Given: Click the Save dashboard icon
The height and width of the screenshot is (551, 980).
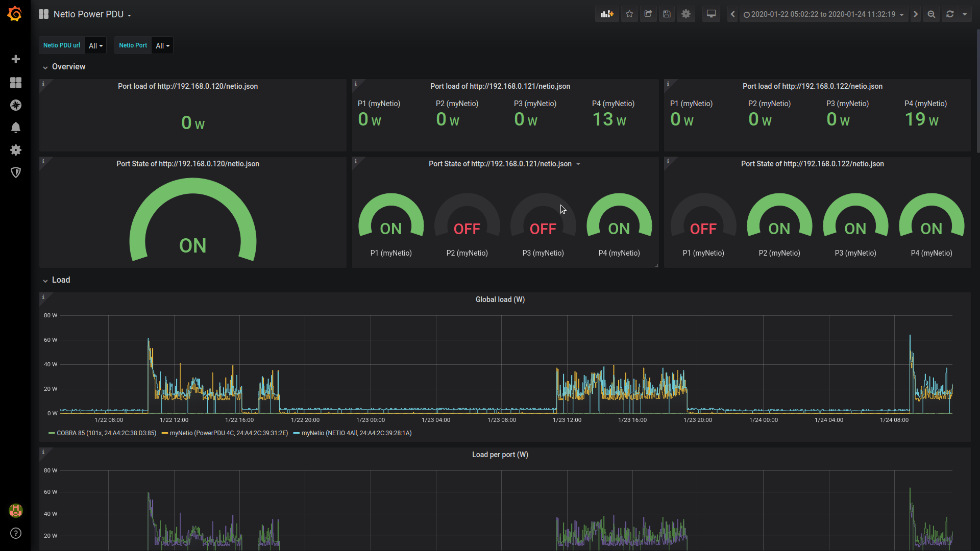Looking at the screenshot, I should click(x=667, y=14).
